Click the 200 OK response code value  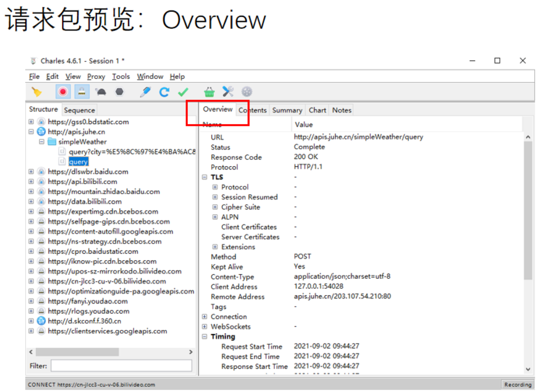(x=306, y=157)
